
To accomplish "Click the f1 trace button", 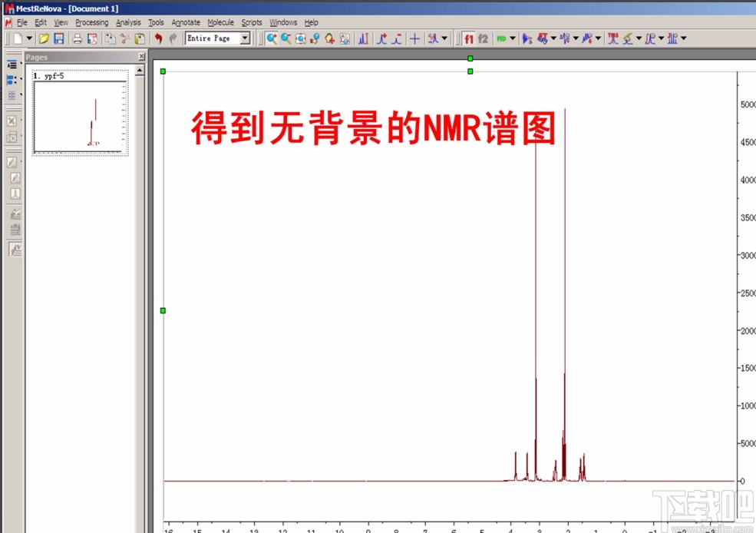I will pyautogui.click(x=470, y=38).
